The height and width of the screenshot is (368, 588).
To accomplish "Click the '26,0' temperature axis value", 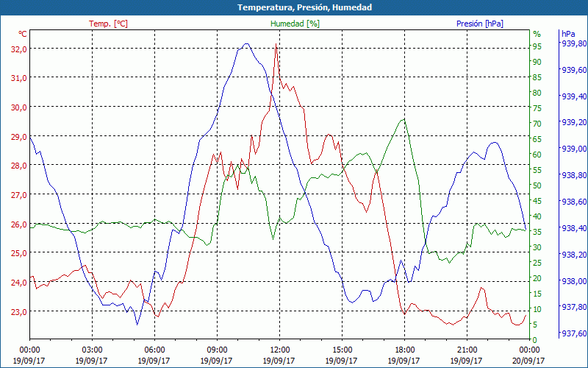I will tap(19, 224).
